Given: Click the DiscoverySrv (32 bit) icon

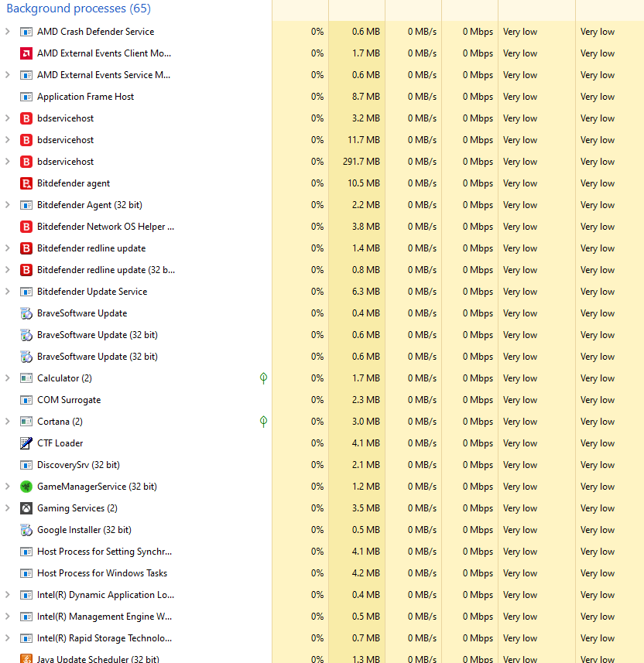Looking at the screenshot, I should 26,465.
